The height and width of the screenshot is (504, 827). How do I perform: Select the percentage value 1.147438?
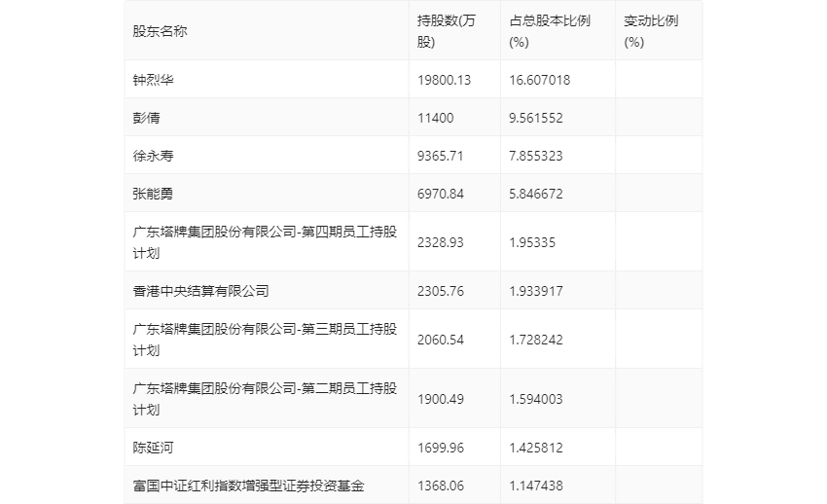click(x=536, y=486)
